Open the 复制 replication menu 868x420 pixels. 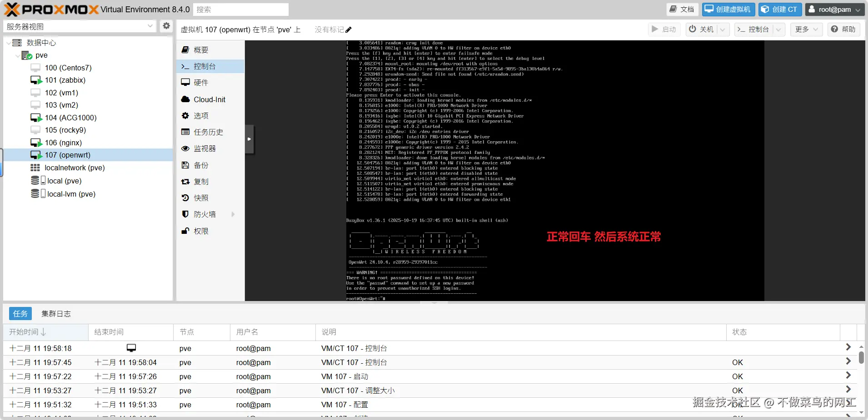click(210, 182)
